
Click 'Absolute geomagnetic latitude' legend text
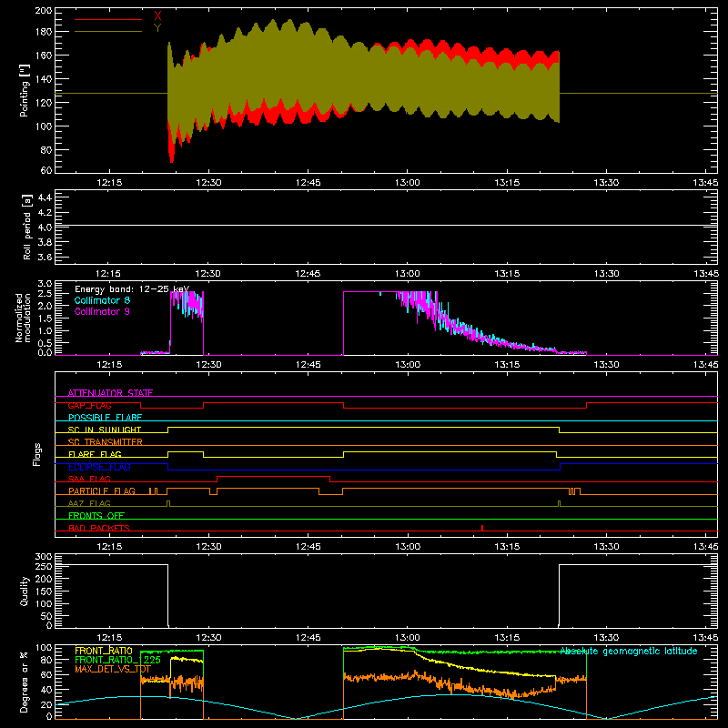[629, 652]
